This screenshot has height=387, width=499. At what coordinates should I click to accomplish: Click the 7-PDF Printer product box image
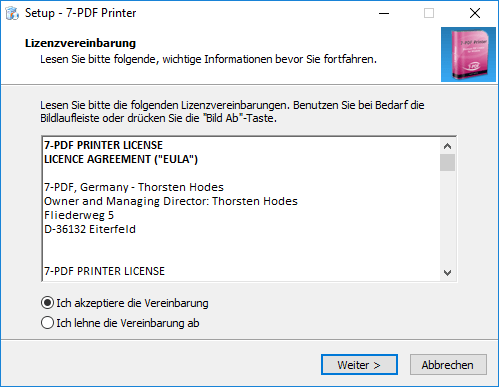tap(468, 55)
